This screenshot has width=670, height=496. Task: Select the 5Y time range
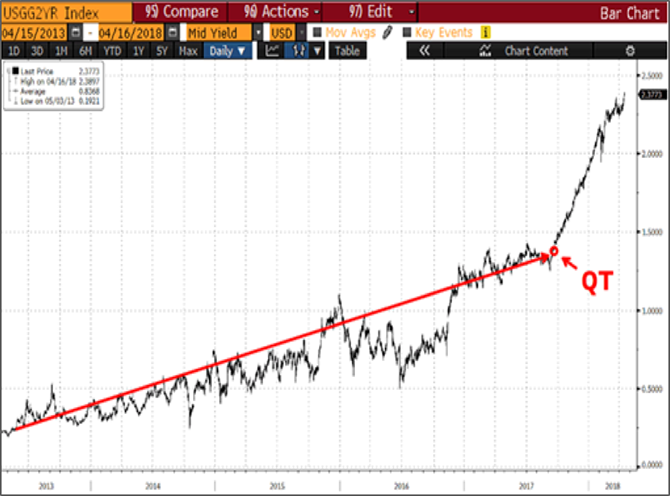pyautogui.click(x=164, y=50)
